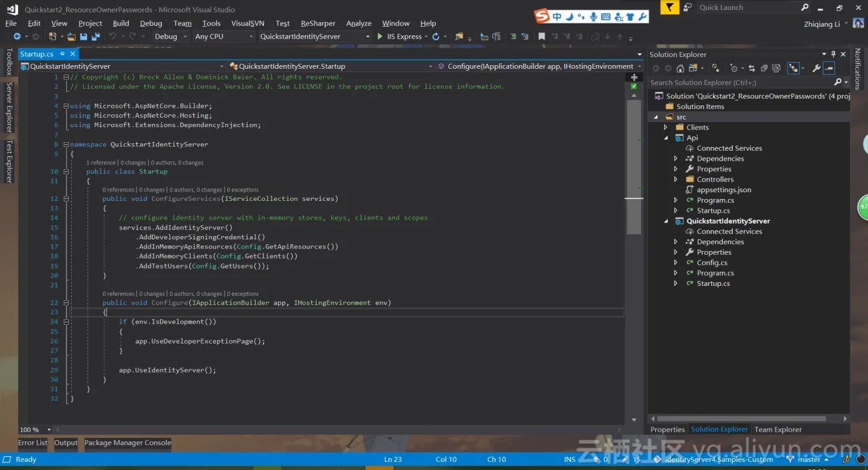Screen dimensions: 868x470
Task: Open the Analyze menu
Action: tap(358, 23)
